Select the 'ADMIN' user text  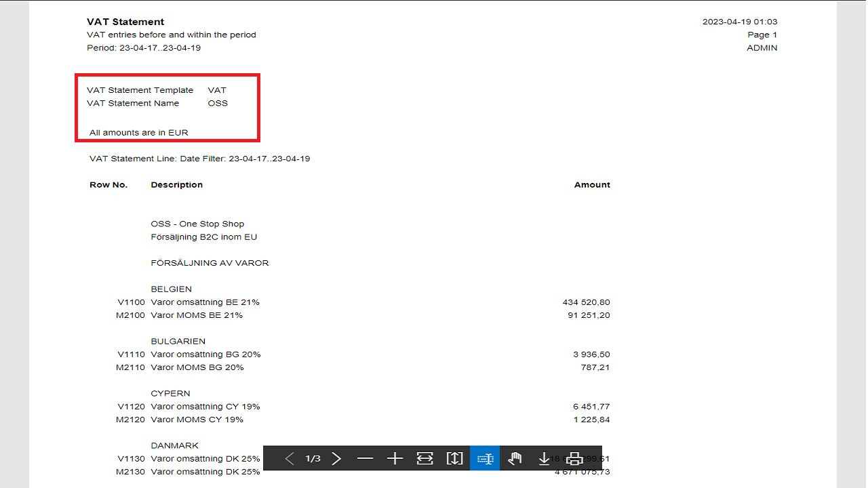coord(762,48)
